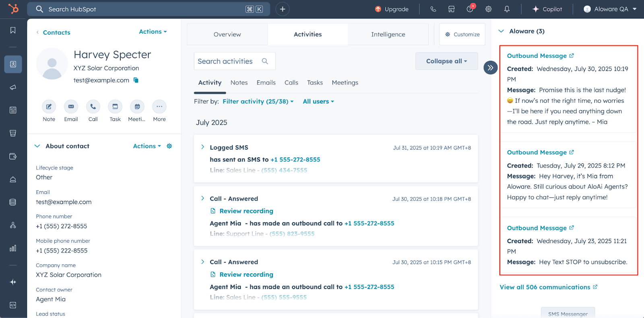Create a Note for Harvey Specter

(49, 107)
